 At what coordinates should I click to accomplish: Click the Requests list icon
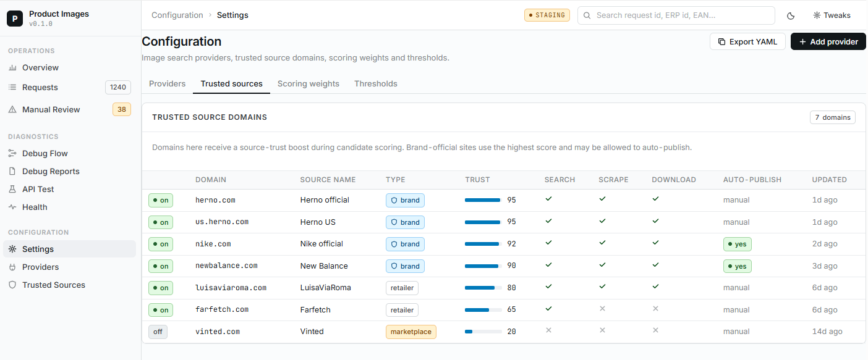[12, 88]
